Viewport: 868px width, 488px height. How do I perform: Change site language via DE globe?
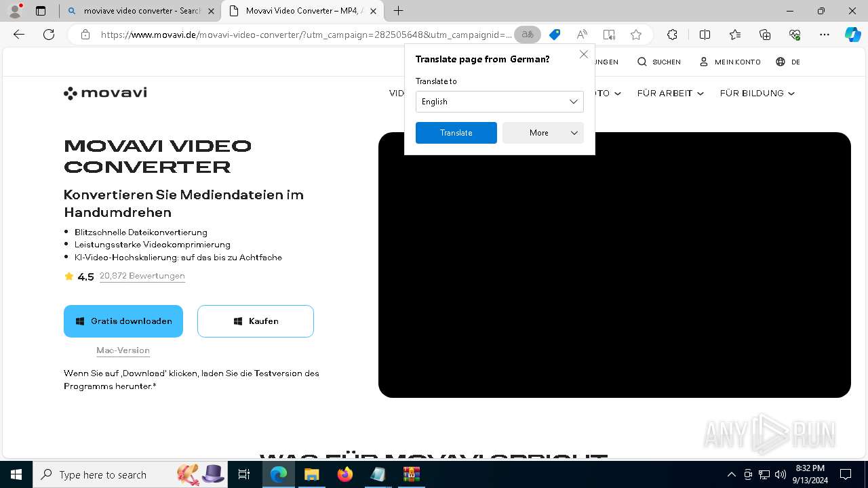pyautogui.click(x=788, y=62)
